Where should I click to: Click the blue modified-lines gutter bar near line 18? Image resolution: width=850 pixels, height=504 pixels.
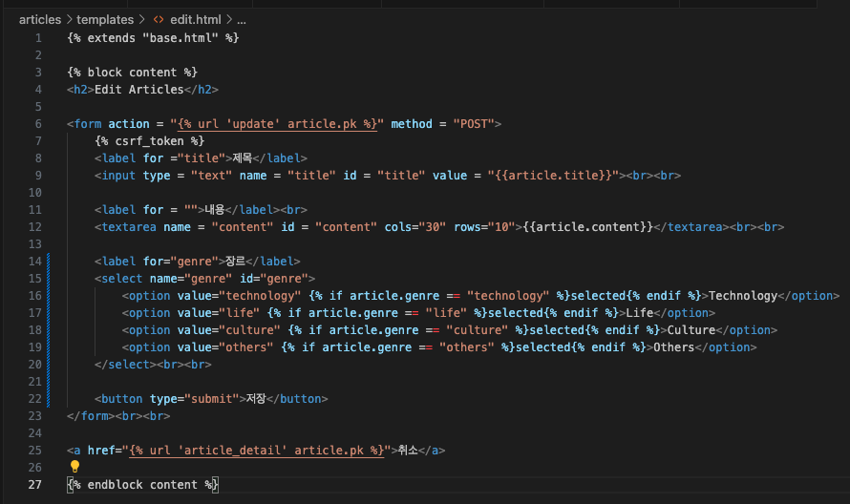[49, 330]
